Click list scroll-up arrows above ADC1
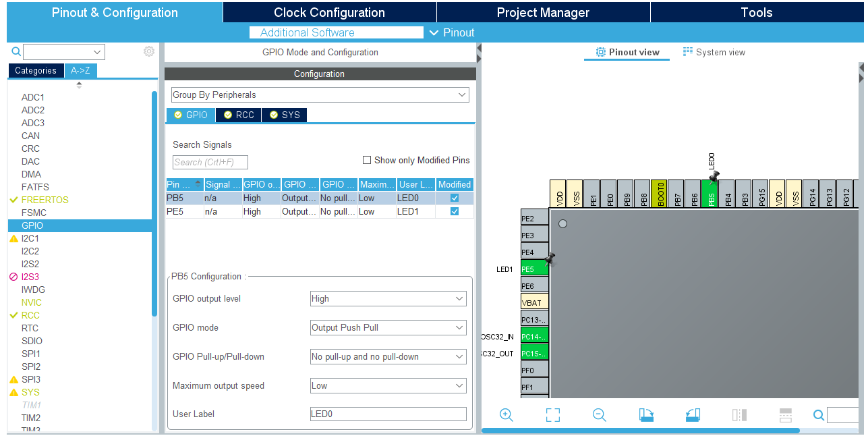This screenshot has height=438, width=868. pos(79,85)
